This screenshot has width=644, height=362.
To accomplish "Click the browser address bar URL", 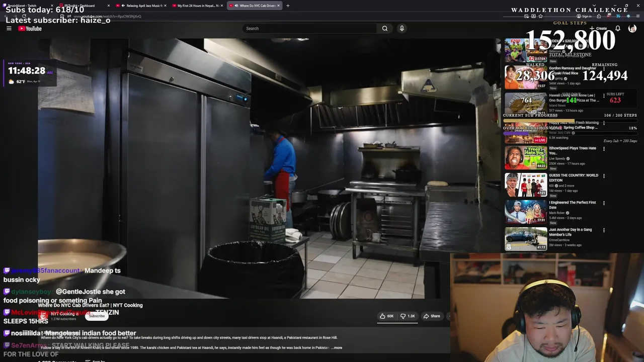I will pyautogui.click(x=108, y=16).
